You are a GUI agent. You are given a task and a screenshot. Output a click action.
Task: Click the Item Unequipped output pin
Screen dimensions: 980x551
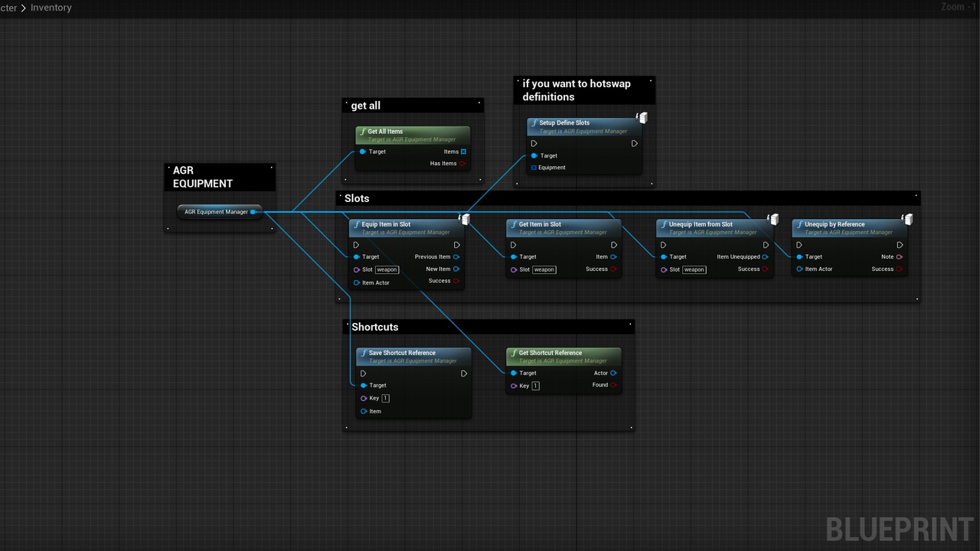coord(765,257)
